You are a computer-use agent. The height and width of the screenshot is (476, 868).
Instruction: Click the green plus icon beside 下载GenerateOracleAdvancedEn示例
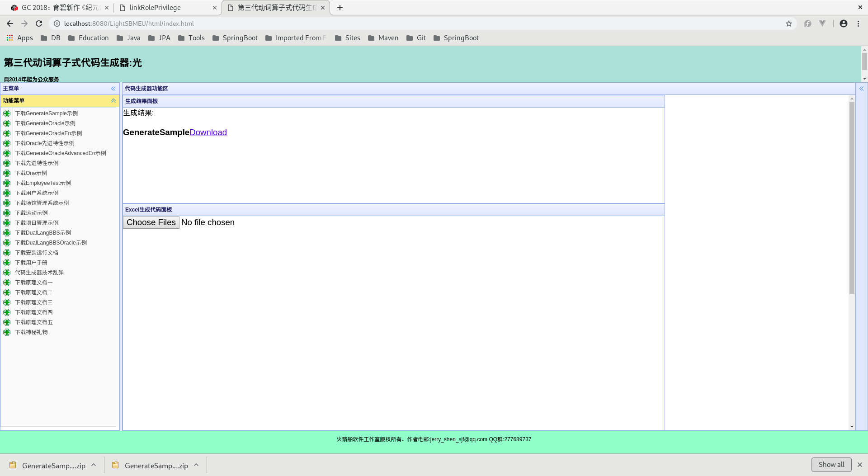[7, 153]
